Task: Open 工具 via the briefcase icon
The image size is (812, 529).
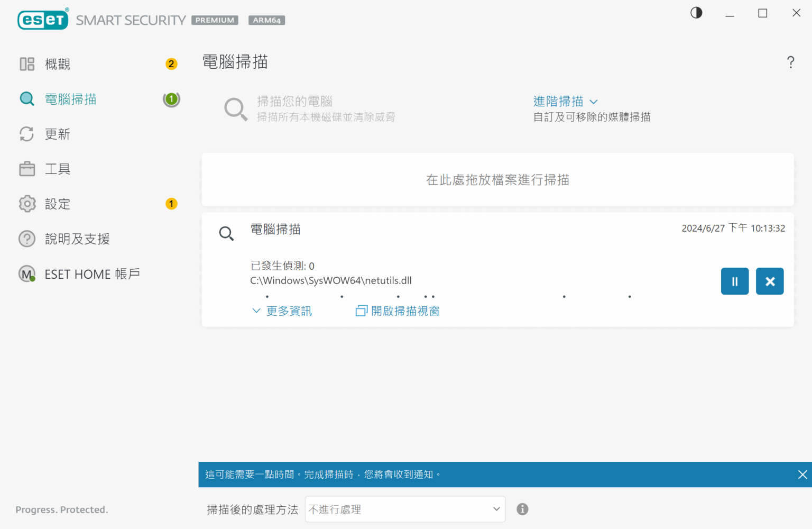Action: pyautogui.click(x=27, y=168)
